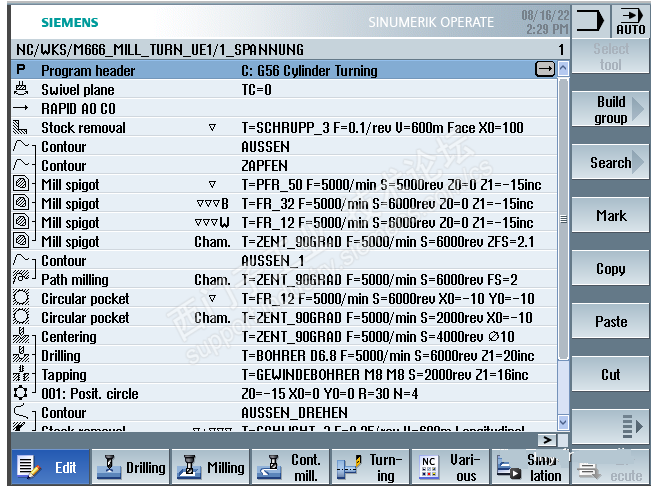Image resolution: width=659 pixels, height=491 pixels.
Task: Click the Build group softkey
Action: 610,109
